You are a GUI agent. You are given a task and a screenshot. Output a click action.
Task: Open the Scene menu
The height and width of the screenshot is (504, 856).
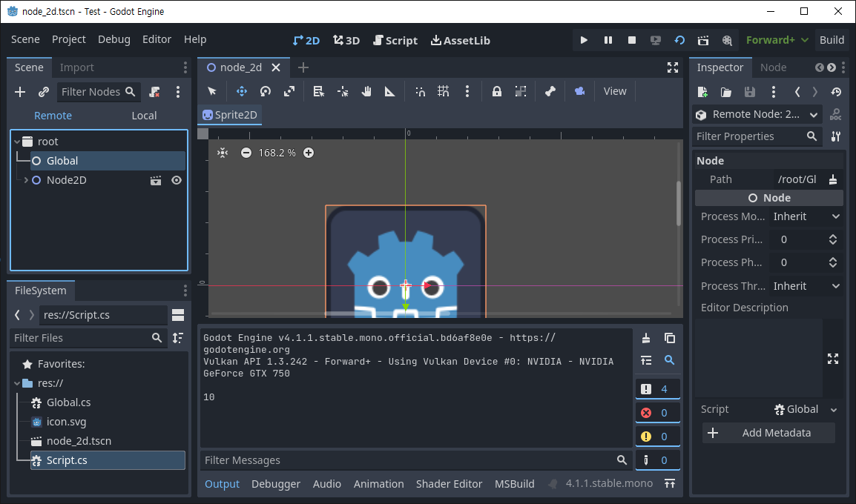pyautogui.click(x=25, y=39)
